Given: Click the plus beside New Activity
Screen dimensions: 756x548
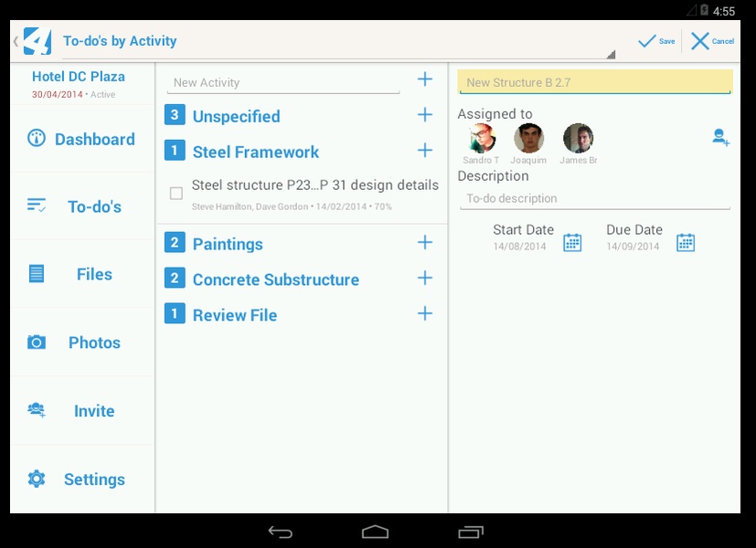Looking at the screenshot, I should 425,79.
